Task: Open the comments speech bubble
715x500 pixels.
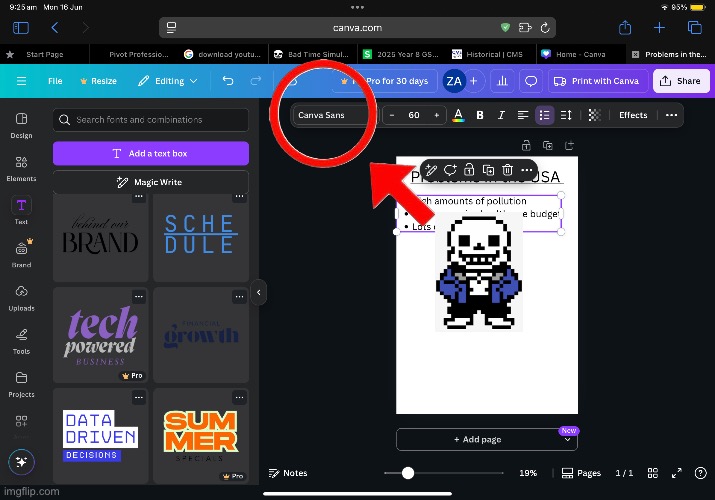Action: pyautogui.click(x=531, y=81)
